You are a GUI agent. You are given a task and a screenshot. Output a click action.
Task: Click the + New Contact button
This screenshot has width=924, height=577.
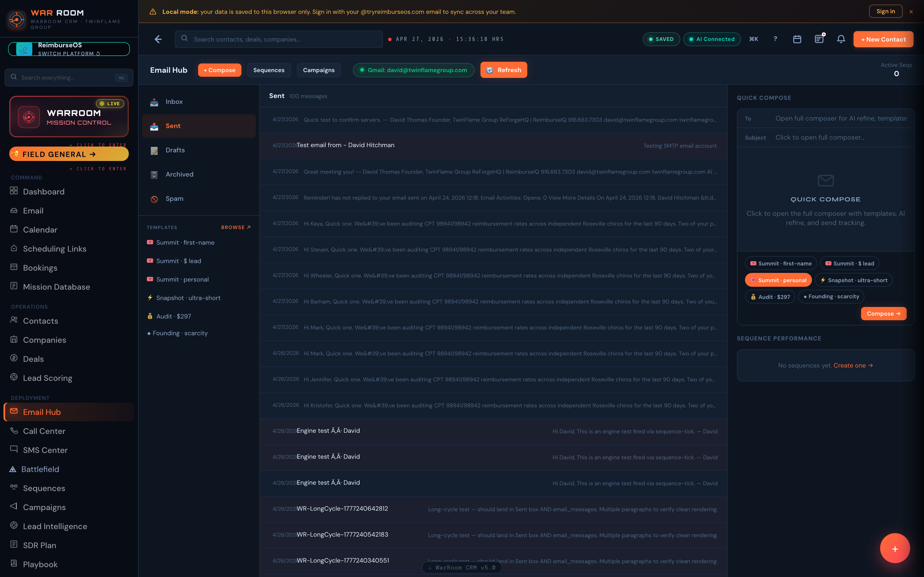tap(883, 39)
